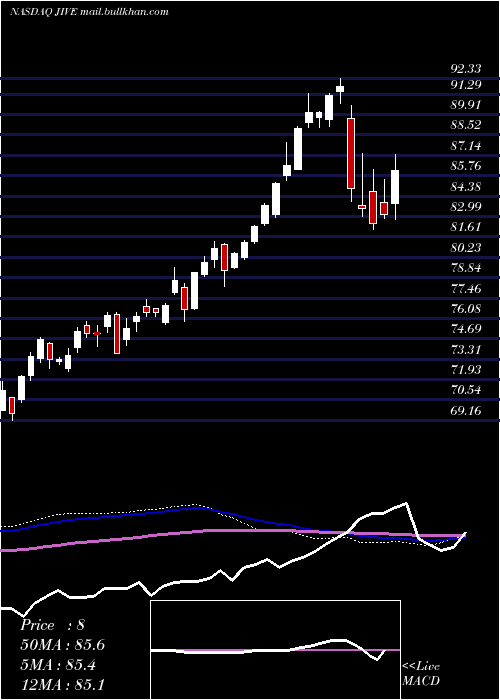Click the 81.61 price axis label
The width and height of the screenshot is (500, 700).
click(466, 227)
